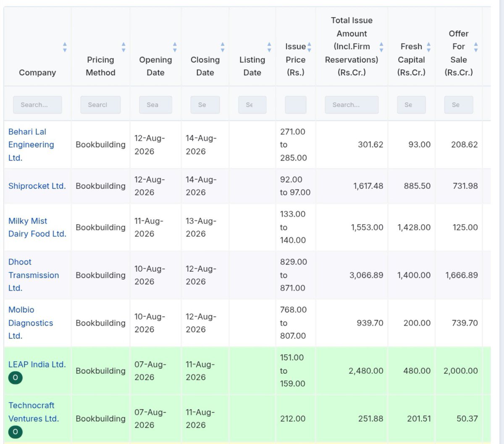Click the Opening Date column header
Image resolution: width=504 pixels, height=444 pixels.
[155, 66]
